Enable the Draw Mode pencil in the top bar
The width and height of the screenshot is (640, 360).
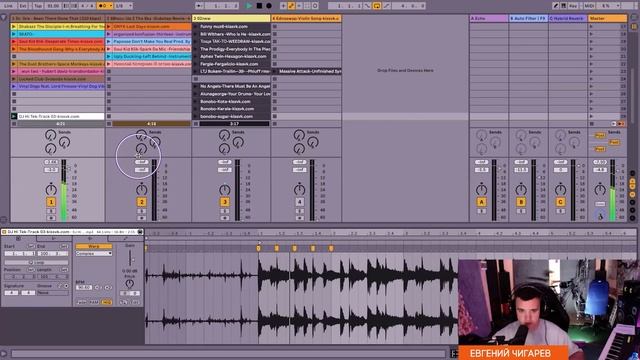click(556, 6)
